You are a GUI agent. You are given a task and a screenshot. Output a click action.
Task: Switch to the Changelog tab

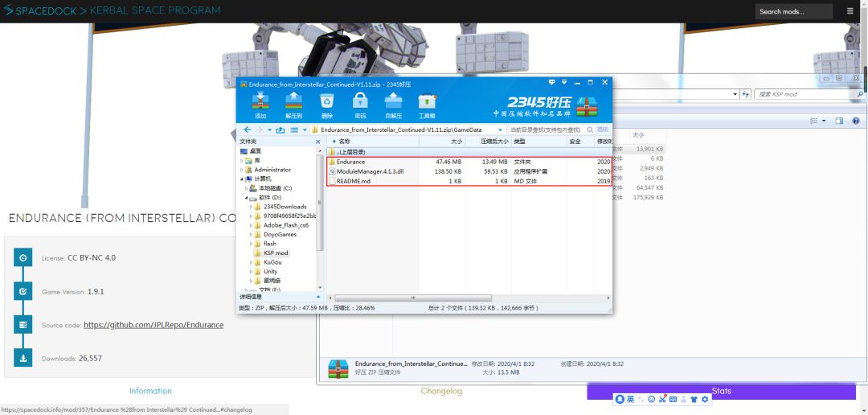pos(441,391)
